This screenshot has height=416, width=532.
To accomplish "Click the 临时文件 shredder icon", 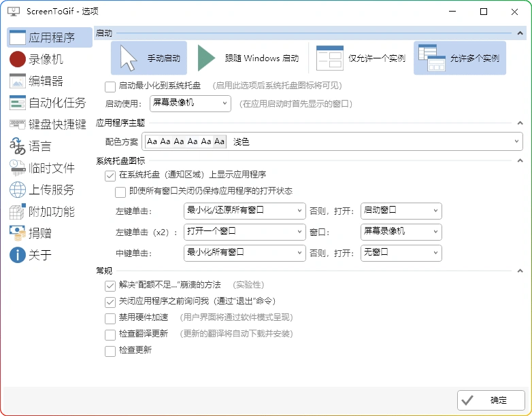I will pos(17,168).
